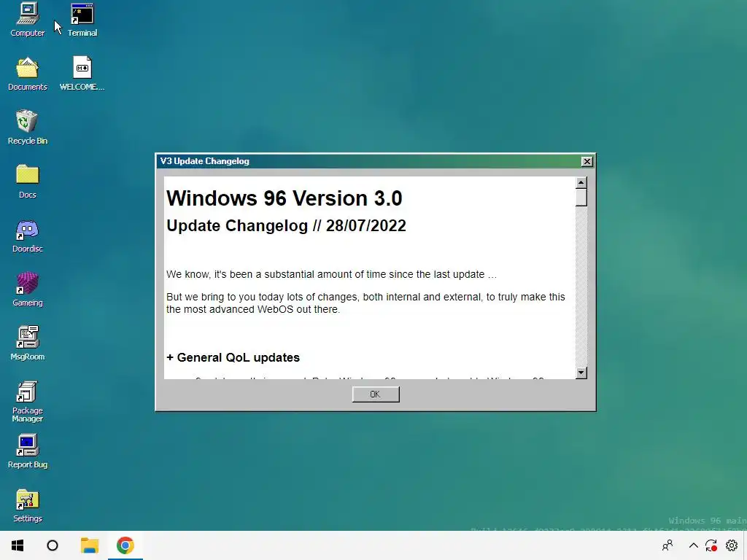Close the V3 Update Changelog window
The height and width of the screenshot is (560, 747).
pos(587,161)
